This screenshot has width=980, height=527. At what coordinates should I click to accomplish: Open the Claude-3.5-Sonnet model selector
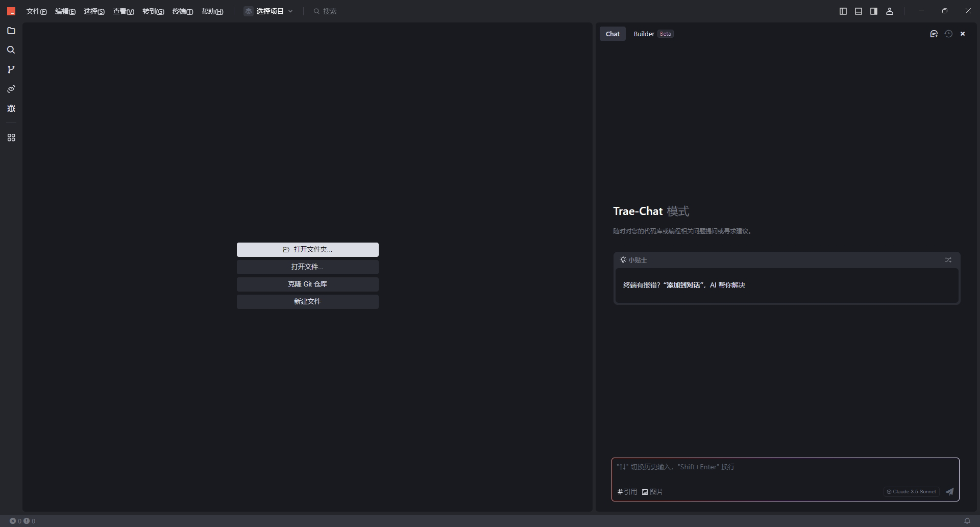point(912,492)
